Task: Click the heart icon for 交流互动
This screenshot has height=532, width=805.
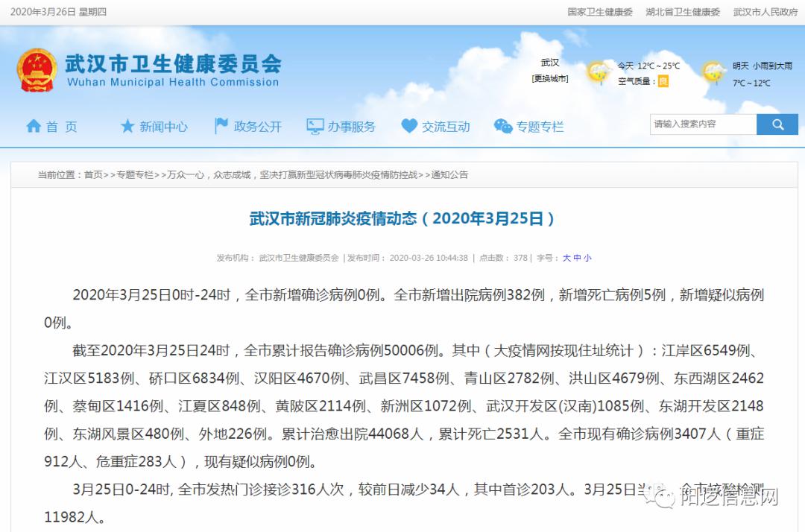Action: pos(409,126)
